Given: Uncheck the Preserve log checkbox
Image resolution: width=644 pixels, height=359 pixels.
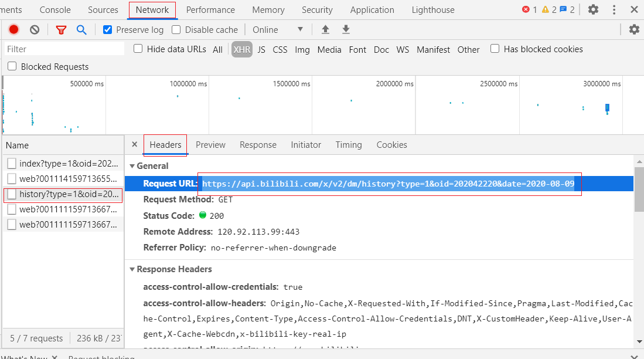Looking at the screenshot, I should [x=108, y=30].
